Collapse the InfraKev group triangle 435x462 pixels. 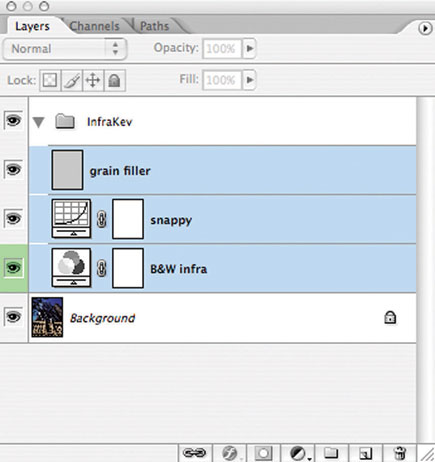pos(39,122)
